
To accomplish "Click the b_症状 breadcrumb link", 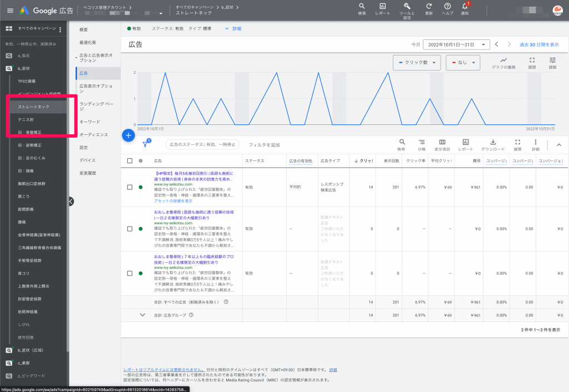I will coord(227,7).
